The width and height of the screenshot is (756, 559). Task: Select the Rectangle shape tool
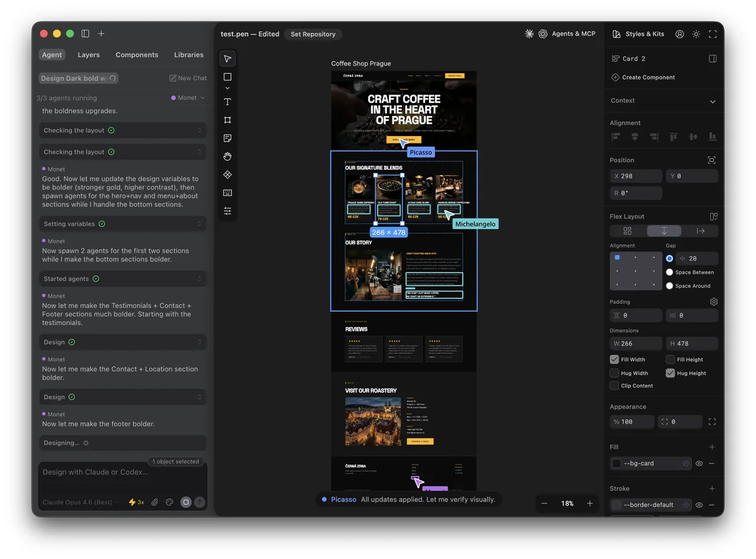[227, 77]
